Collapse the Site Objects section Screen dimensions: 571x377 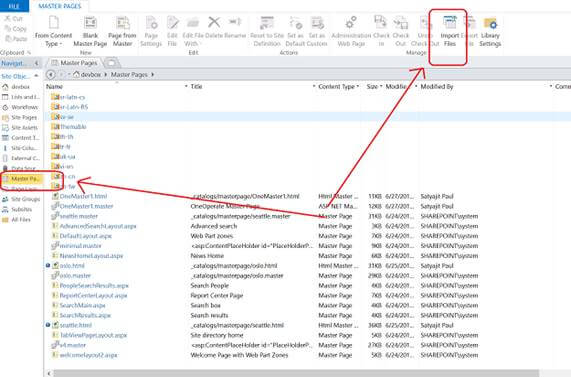click(36, 76)
